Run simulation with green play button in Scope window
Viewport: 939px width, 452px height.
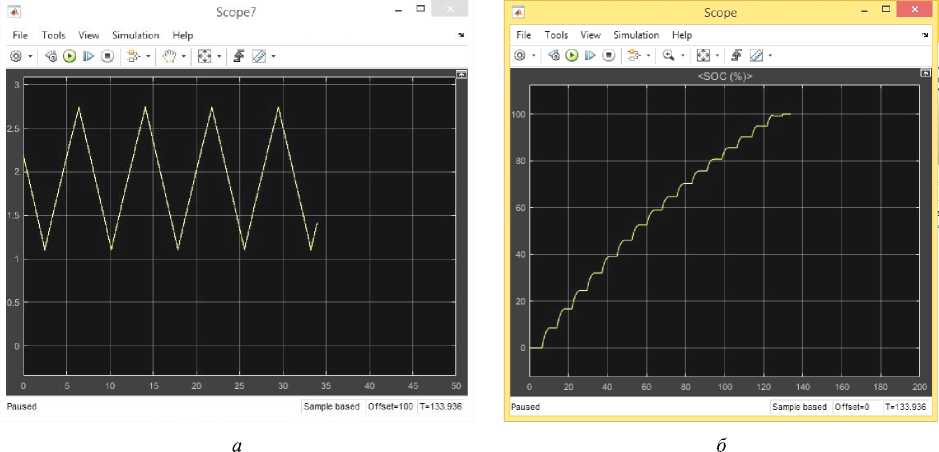coord(572,56)
